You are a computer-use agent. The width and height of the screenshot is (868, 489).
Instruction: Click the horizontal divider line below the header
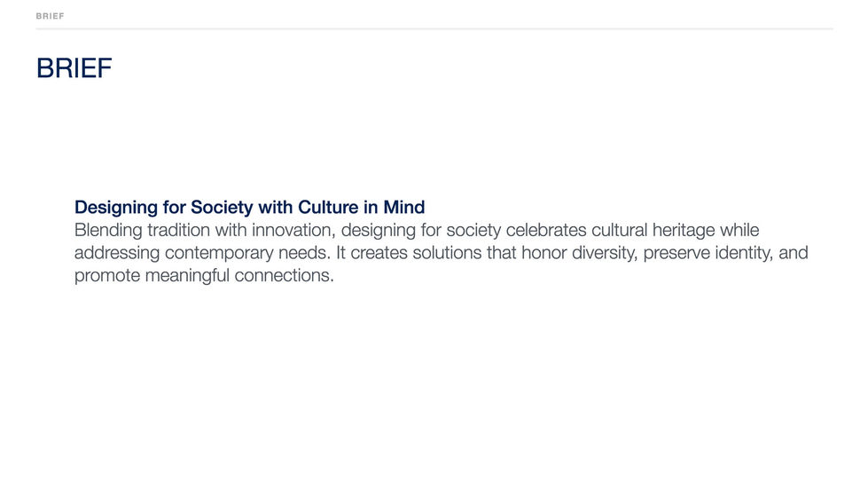[x=434, y=28]
